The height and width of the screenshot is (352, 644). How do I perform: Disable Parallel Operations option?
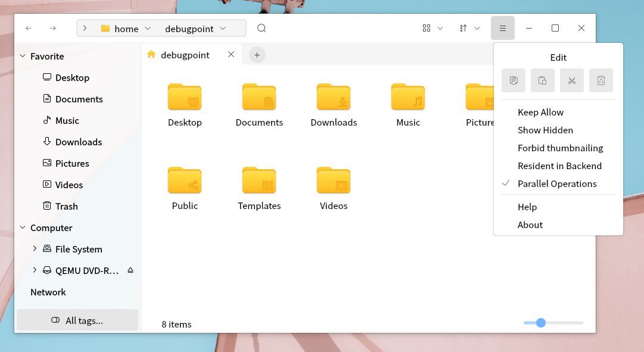(x=556, y=183)
